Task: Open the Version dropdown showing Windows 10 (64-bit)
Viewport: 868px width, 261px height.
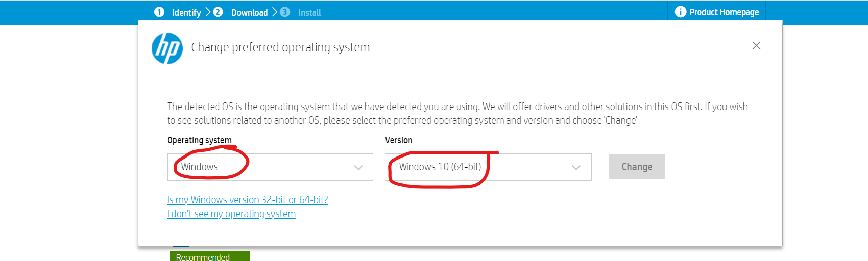Action: tap(488, 167)
